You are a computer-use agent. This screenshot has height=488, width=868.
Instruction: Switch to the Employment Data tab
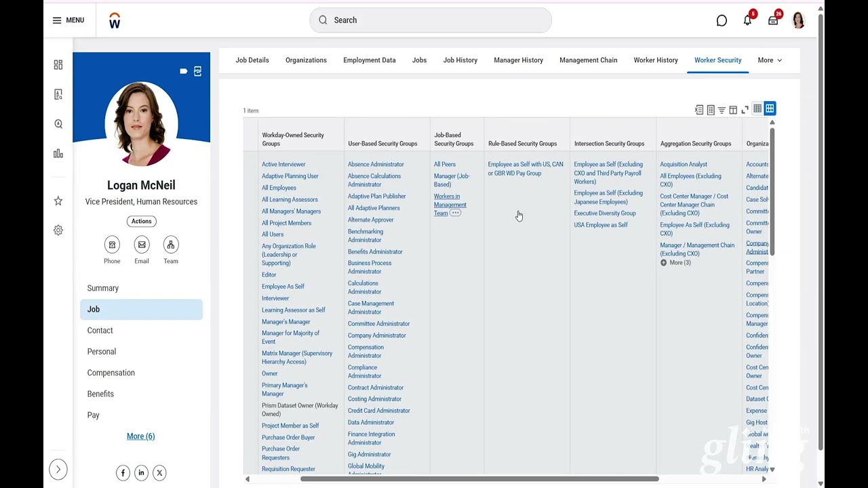click(x=370, y=60)
